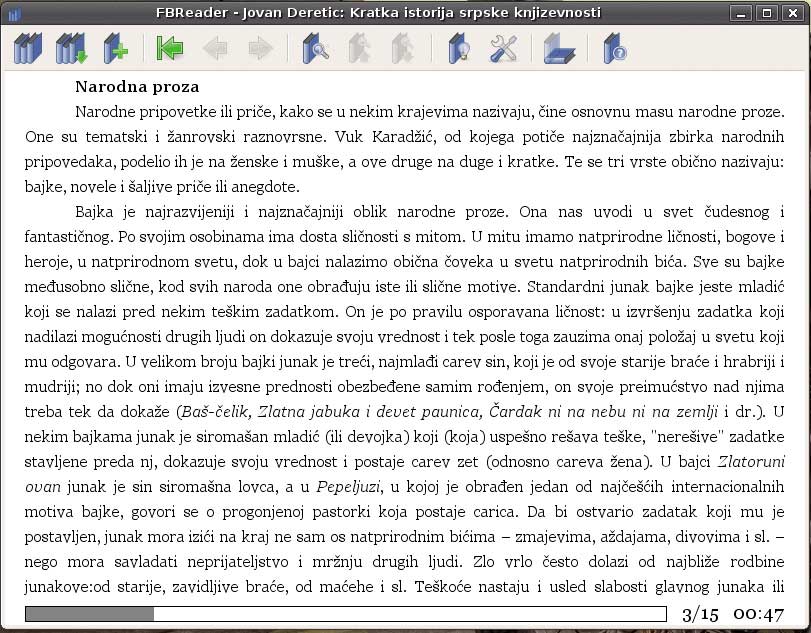The width and height of the screenshot is (811, 633).
Task: Click the greyed-out redo forward arrow
Action: (260, 49)
